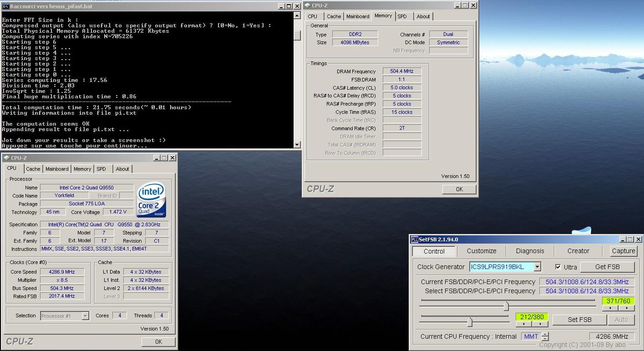Open the Diagnosis tab in SetFSB
This screenshot has width=644, height=351.
[530, 251]
